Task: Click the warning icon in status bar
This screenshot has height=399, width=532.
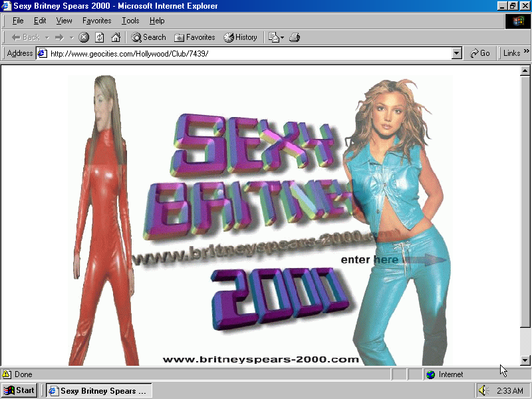Action: coord(7,374)
